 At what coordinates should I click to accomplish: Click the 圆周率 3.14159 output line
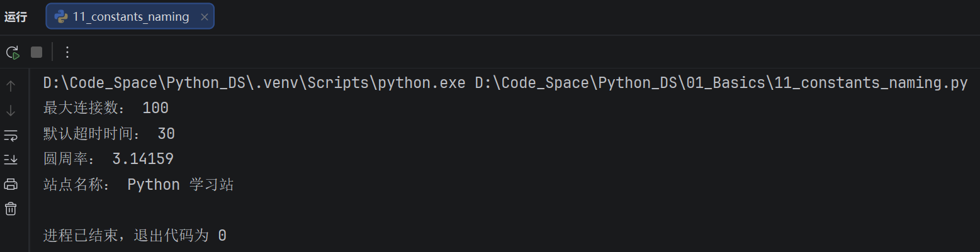click(x=108, y=159)
